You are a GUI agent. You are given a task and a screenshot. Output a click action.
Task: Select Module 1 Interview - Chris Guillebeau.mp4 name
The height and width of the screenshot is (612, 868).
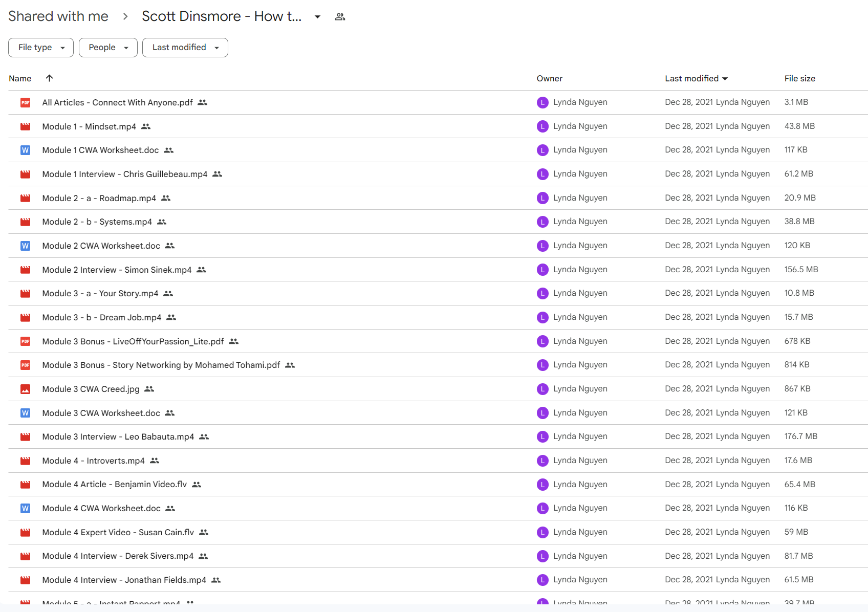tap(124, 174)
